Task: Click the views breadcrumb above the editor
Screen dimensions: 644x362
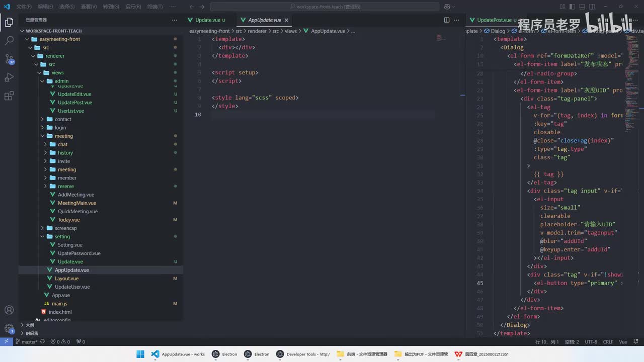Action: coord(291,31)
